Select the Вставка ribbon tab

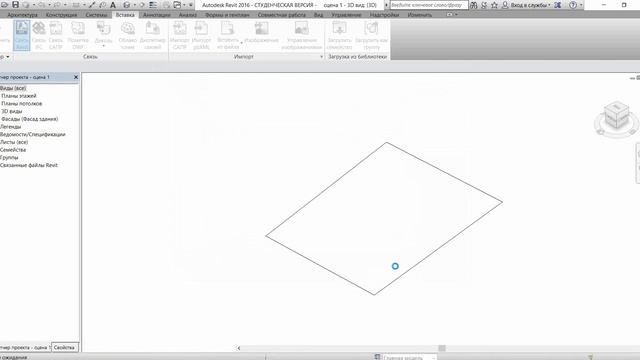(125, 15)
